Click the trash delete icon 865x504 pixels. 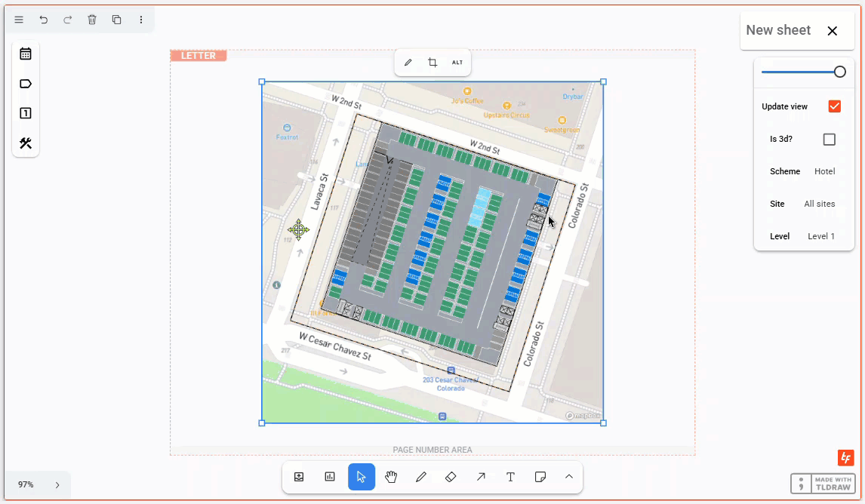[x=92, y=20]
